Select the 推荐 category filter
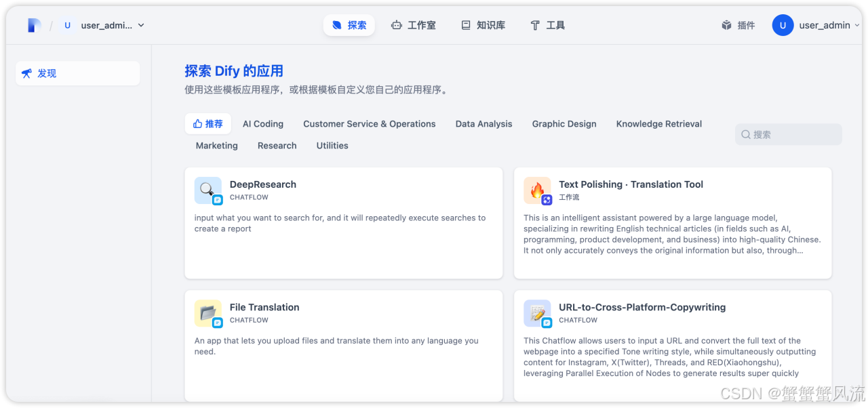Image resolution: width=868 pixels, height=408 pixels. (208, 124)
